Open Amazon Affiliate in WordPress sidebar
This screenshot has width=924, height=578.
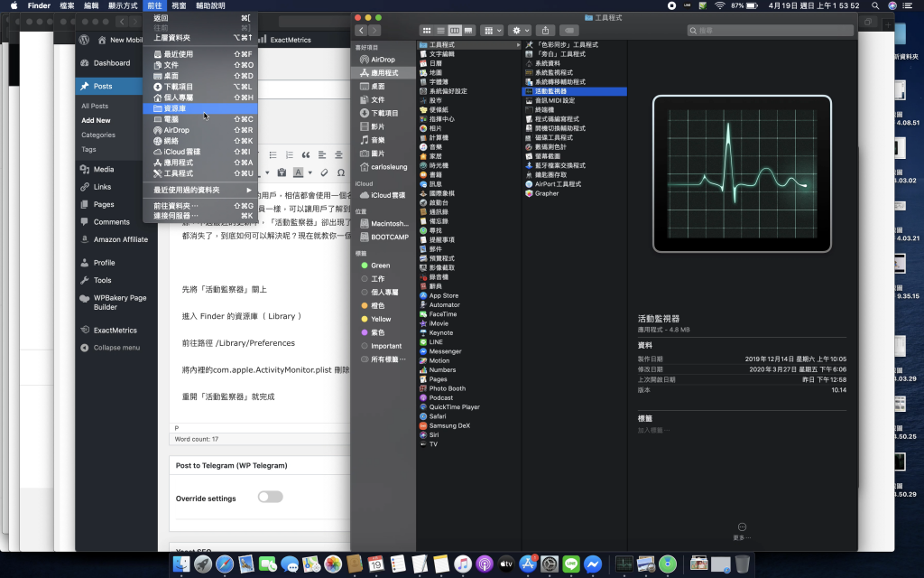click(116, 239)
